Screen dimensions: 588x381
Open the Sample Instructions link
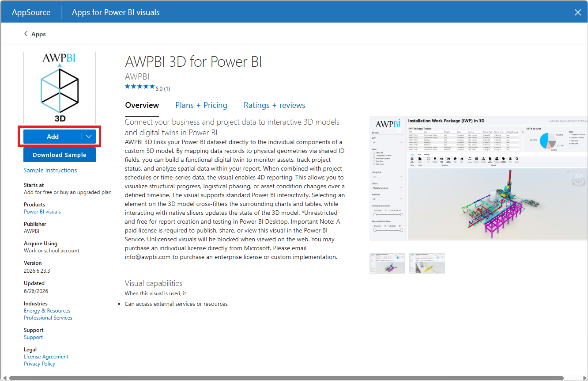pos(50,171)
